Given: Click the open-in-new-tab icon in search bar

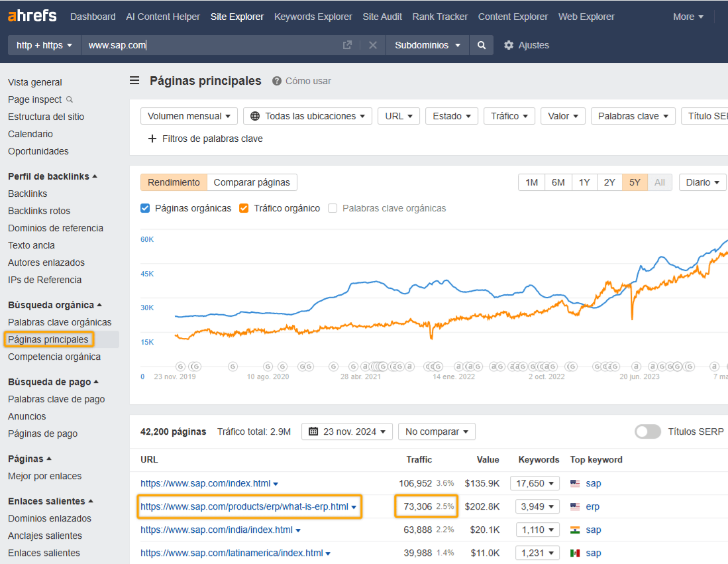Looking at the screenshot, I should pos(347,45).
